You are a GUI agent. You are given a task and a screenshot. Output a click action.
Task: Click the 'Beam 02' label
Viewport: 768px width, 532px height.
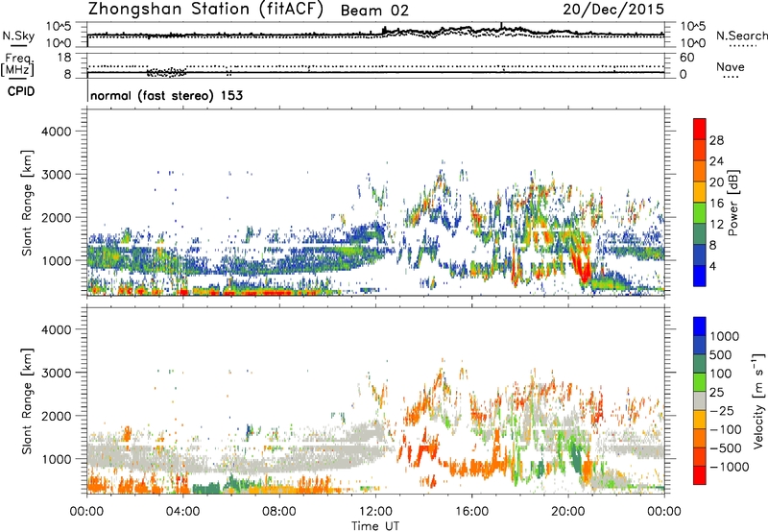click(374, 11)
